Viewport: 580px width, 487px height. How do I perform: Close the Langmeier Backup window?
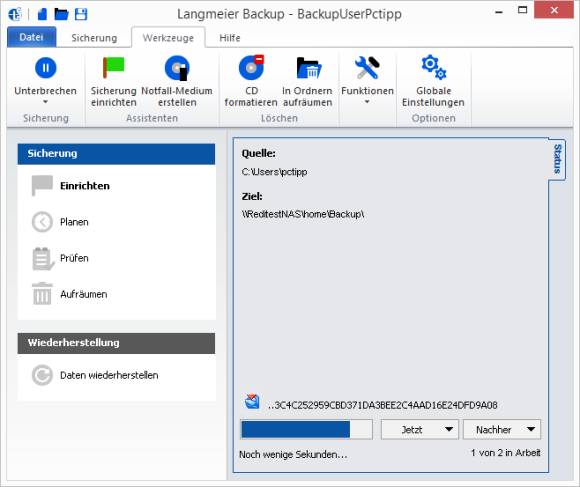tap(554, 10)
